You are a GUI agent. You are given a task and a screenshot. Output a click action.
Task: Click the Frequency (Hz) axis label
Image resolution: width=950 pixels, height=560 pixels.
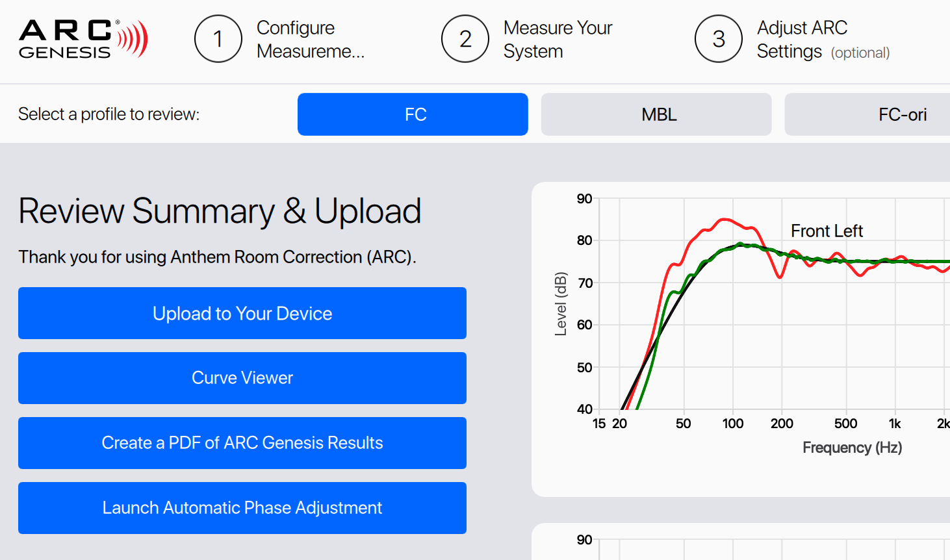pos(852,448)
